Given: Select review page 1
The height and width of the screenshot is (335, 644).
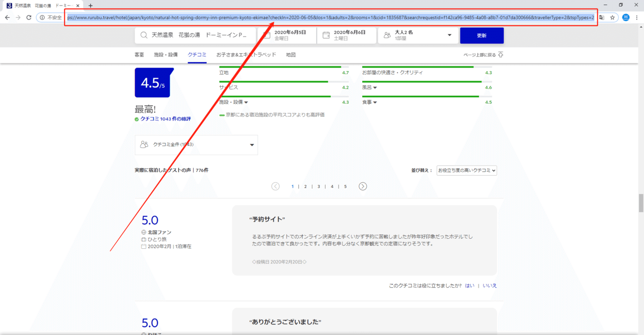Looking at the screenshot, I should click(x=292, y=186).
